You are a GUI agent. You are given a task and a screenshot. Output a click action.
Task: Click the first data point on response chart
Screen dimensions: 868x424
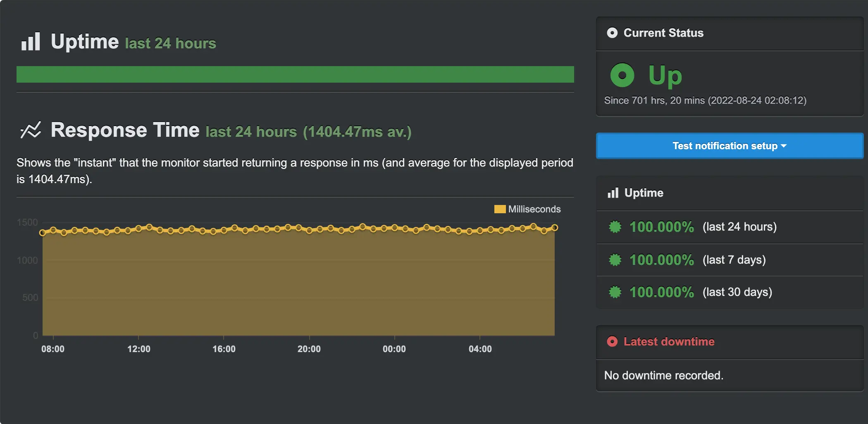tap(43, 233)
